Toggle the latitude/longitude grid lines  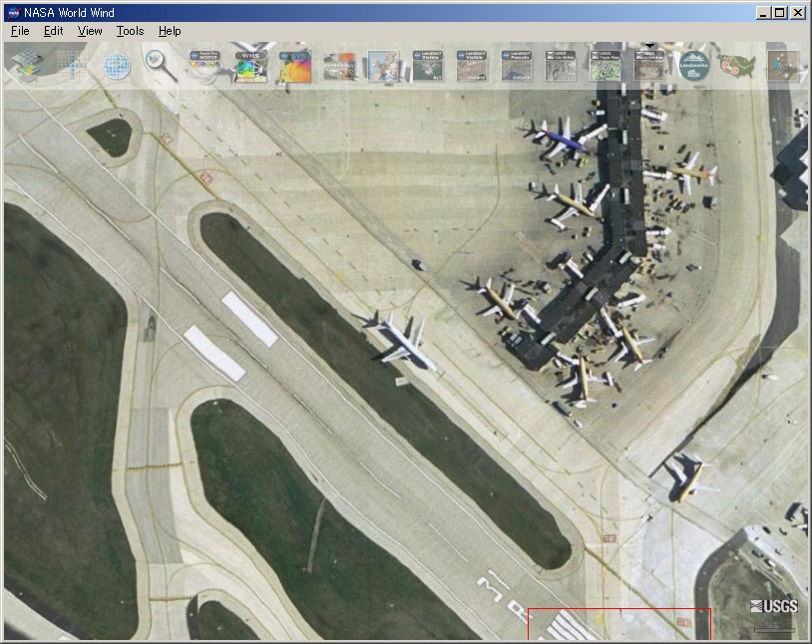pyautogui.click(x=73, y=63)
